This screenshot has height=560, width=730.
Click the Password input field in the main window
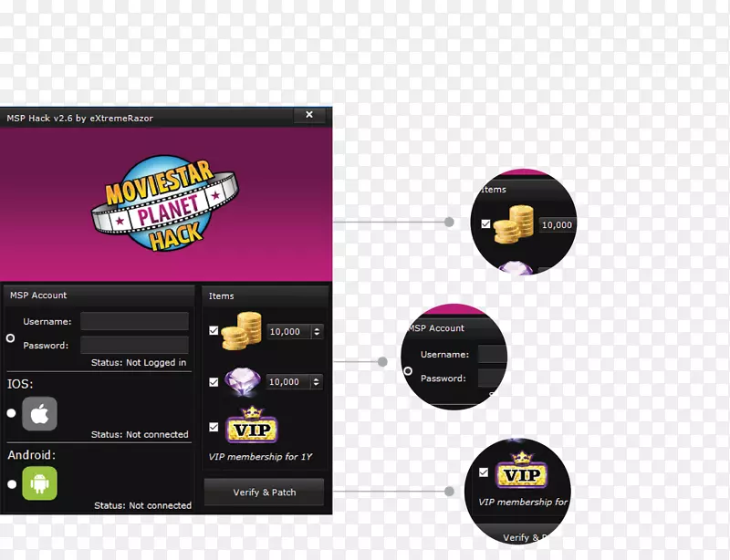click(134, 345)
